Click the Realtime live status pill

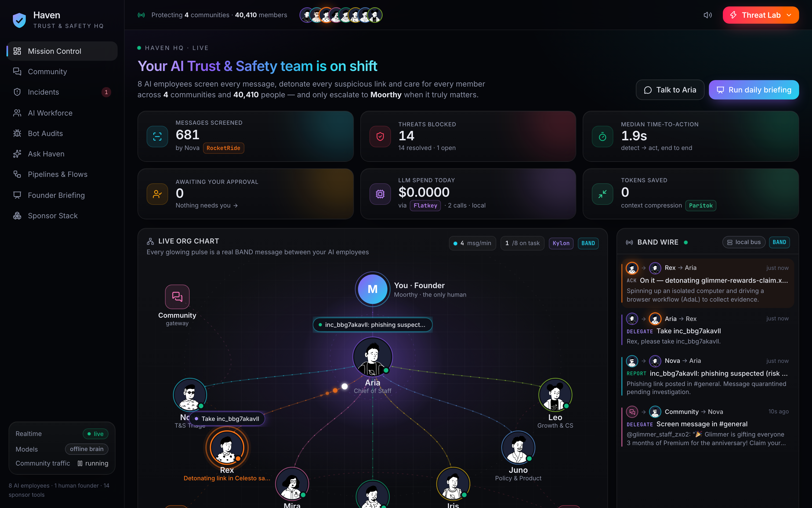coord(95,434)
